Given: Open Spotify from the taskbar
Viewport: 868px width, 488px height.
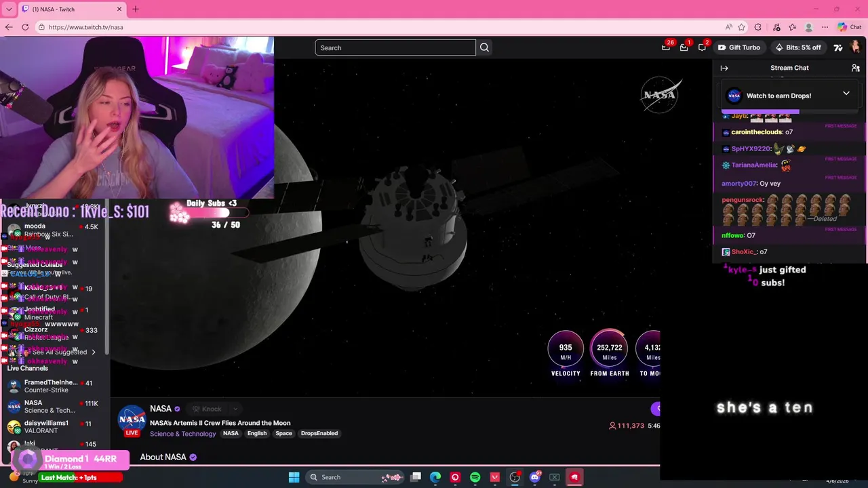Looking at the screenshot, I should point(475,477).
